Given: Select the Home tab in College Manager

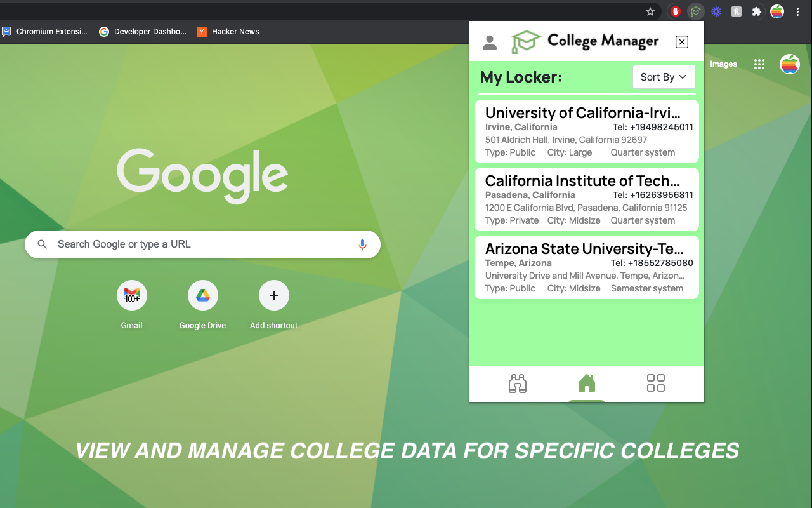Looking at the screenshot, I should point(586,383).
